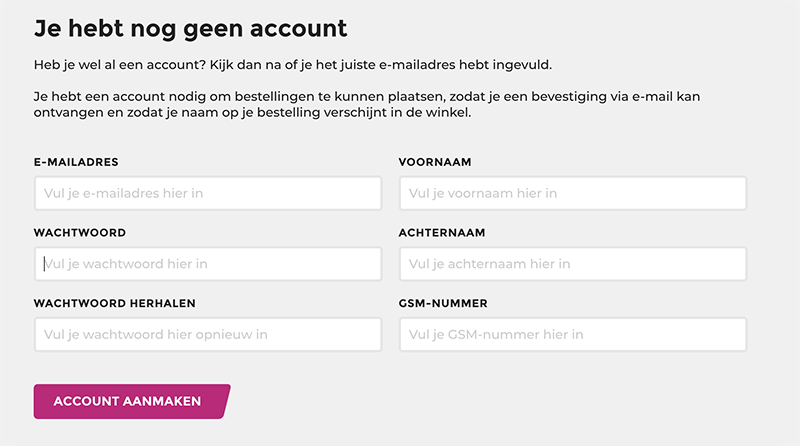Focus the GSM-nummer input field

[572, 334]
